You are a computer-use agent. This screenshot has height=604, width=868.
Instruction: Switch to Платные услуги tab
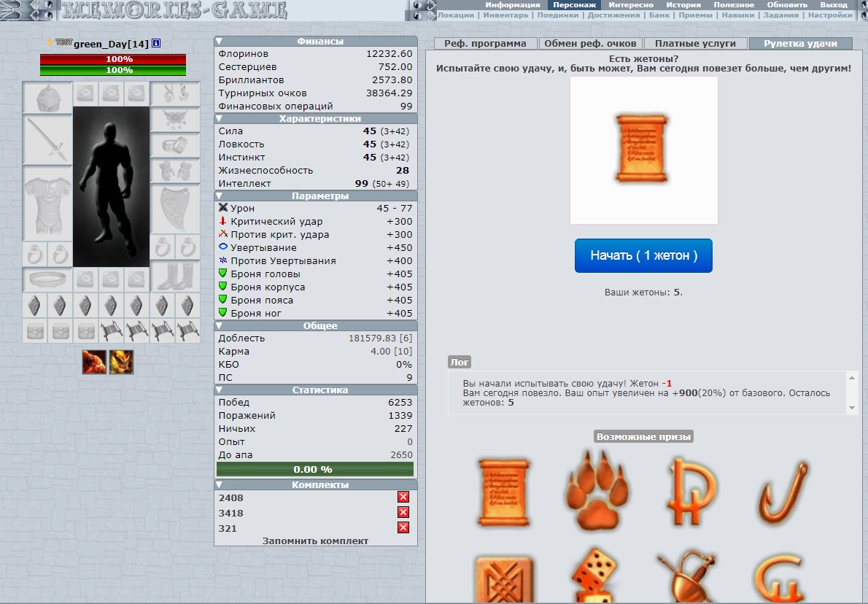click(x=695, y=44)
